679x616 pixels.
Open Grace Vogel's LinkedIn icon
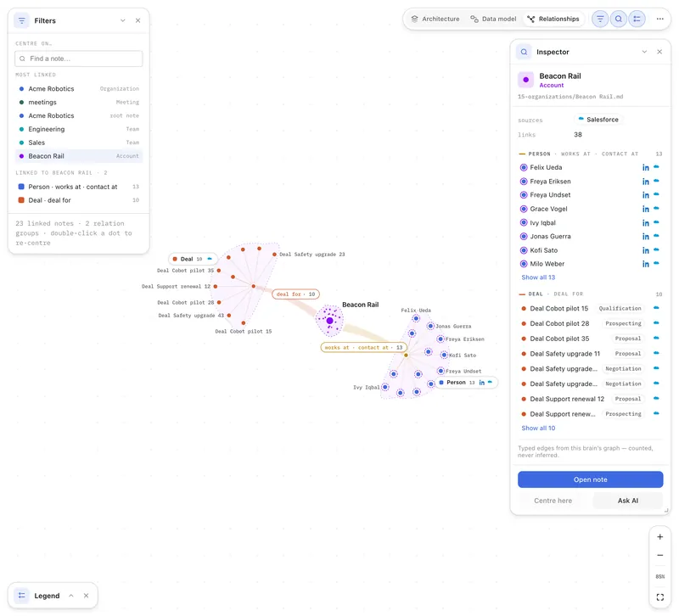[646, 209]
